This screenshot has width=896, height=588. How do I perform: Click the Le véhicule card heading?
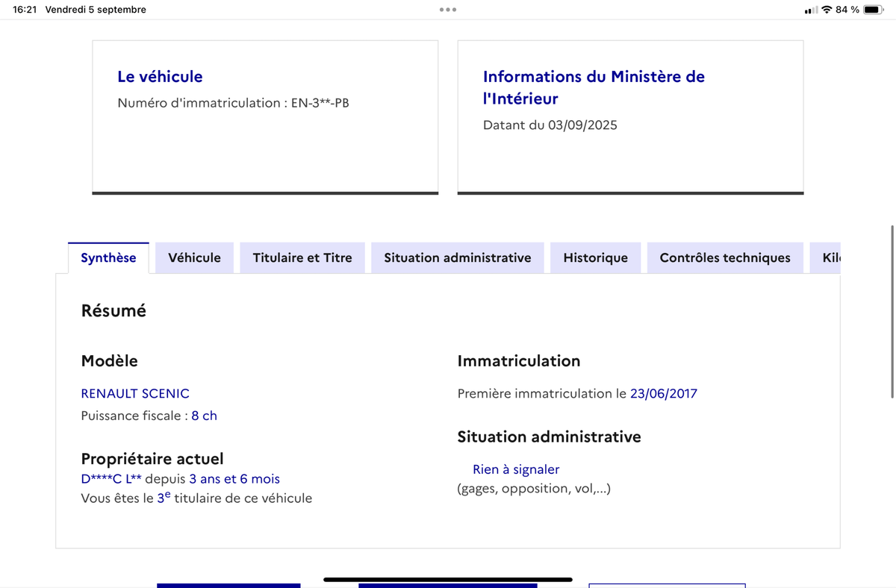pos(160,76)
